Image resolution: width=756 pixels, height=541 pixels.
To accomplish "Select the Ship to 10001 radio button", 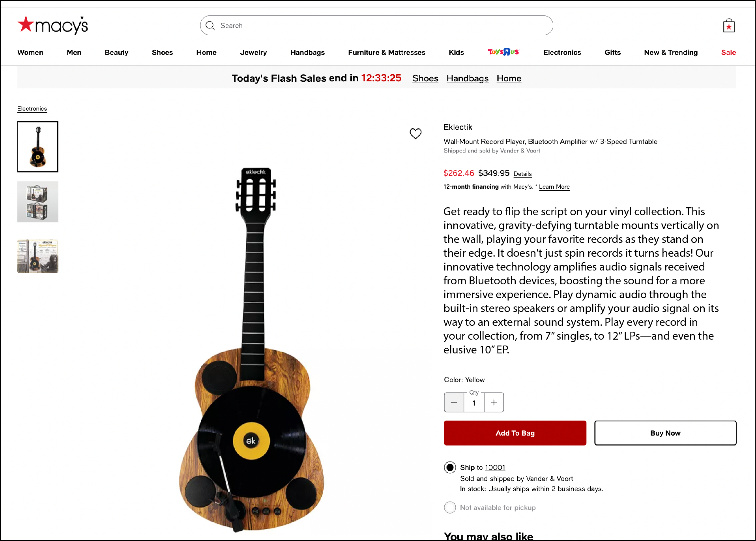I will click(x=450, y=467).
